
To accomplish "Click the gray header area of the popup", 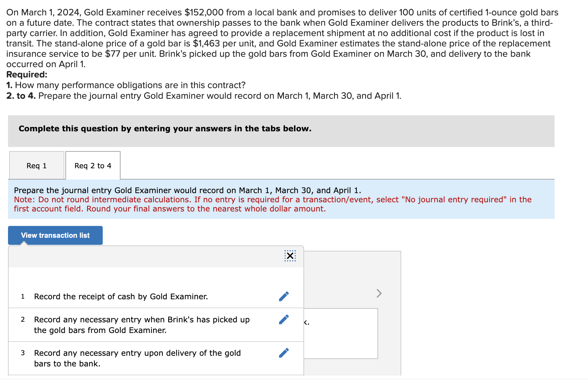I will (148, 256).
